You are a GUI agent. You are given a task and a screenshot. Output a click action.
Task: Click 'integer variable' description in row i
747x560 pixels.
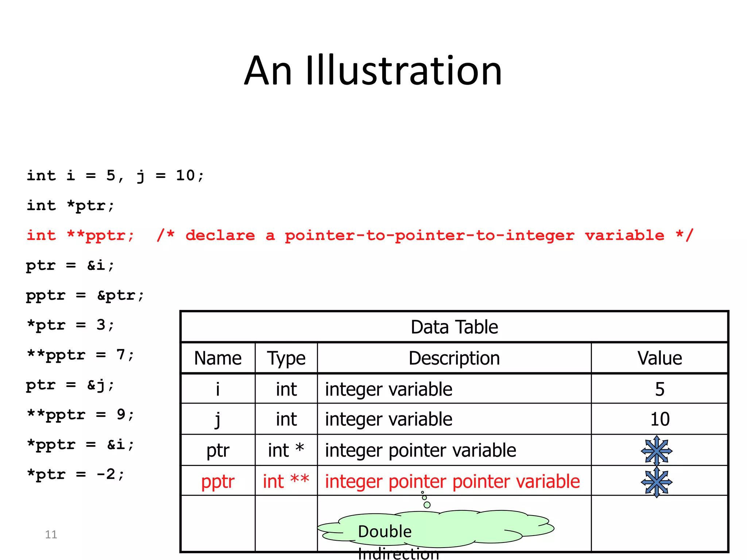tap(454, 389)
